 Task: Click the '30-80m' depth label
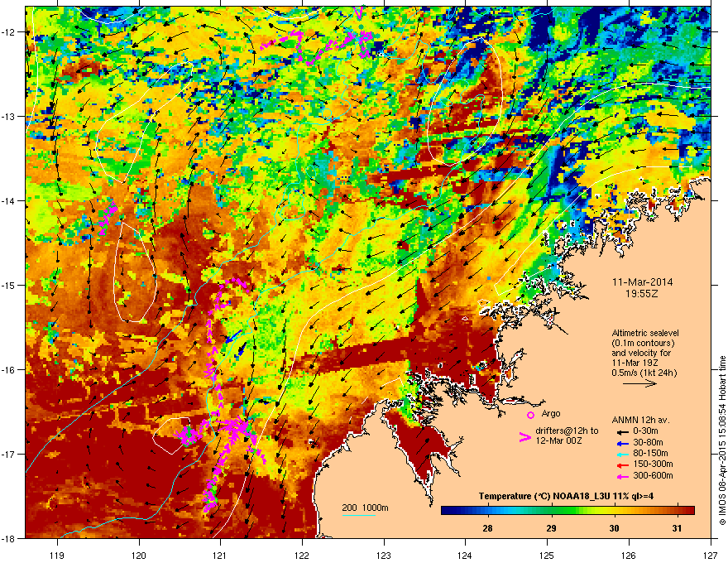[648, 443]
